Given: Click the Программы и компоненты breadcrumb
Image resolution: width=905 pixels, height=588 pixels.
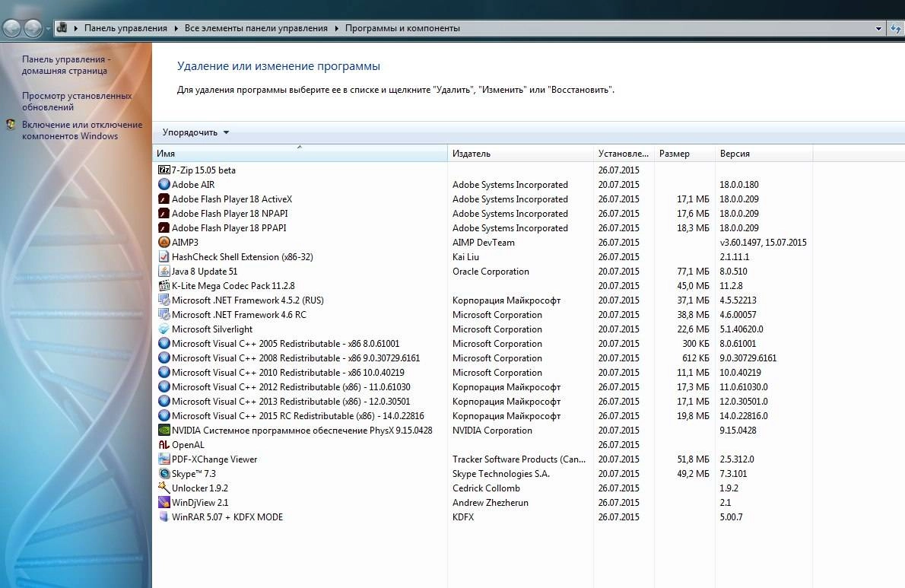Looking at the screenshot, I should tap(402, 28).
